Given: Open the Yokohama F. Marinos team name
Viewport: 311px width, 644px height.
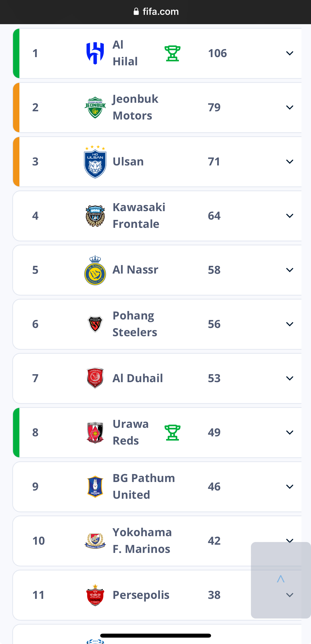Looking at the screenshot, I should click(142, 541).
